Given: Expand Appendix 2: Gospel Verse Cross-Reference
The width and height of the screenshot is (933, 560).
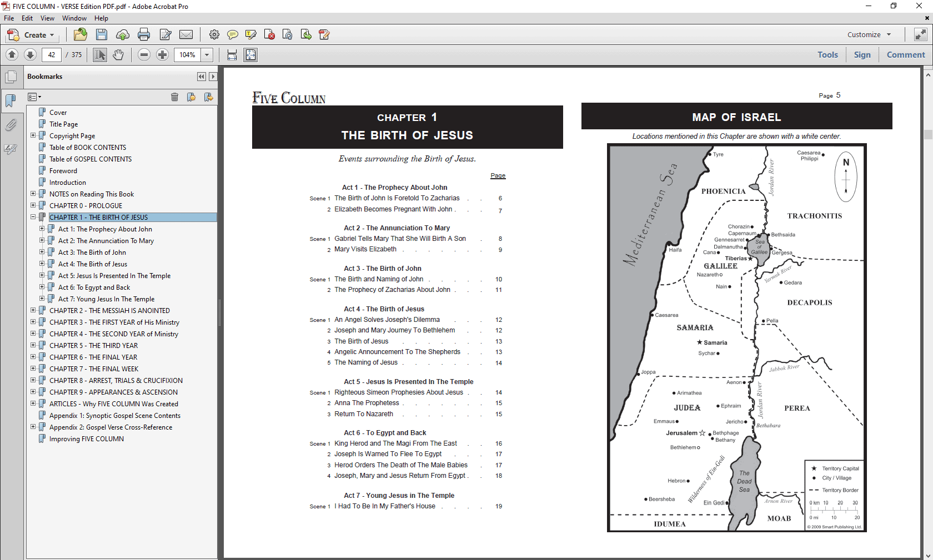Looking at the screenshot, I should [x=33, y=427].
